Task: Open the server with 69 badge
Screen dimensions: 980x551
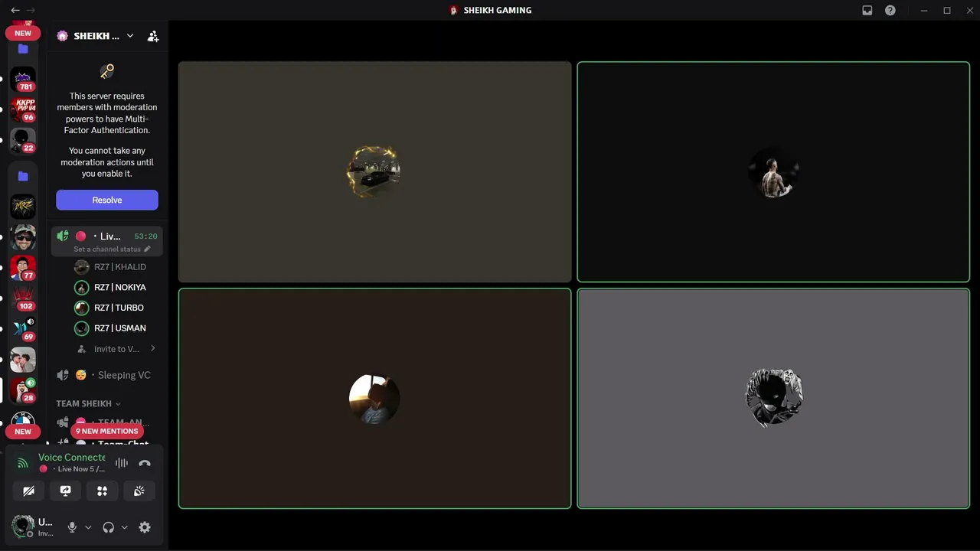Action: pyautogui.click(x=23, y=329)
